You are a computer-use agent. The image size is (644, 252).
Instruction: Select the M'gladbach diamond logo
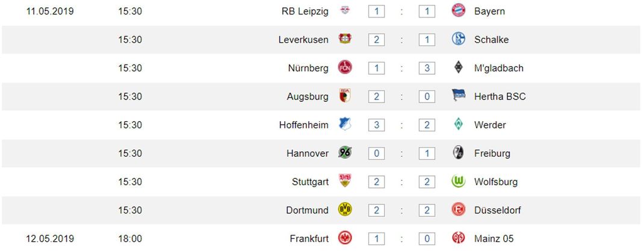tap(459, 68)
